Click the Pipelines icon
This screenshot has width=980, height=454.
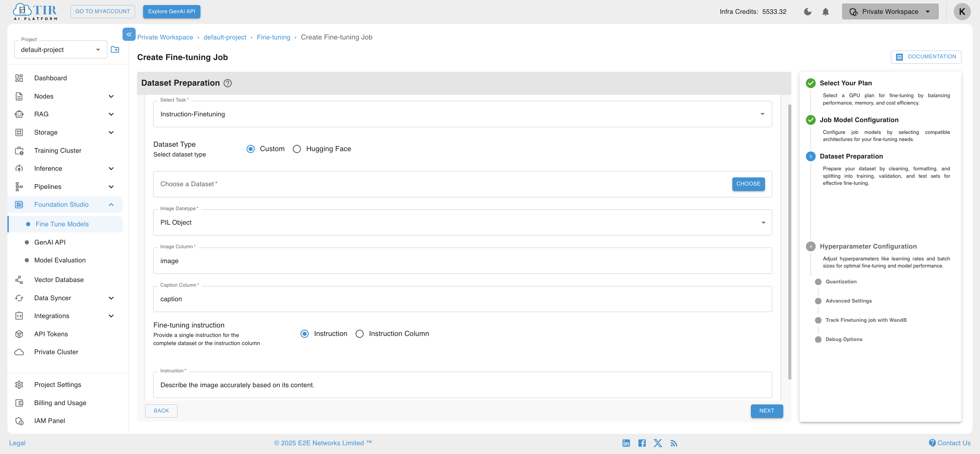pyautogui.click(x=19, y=187)
